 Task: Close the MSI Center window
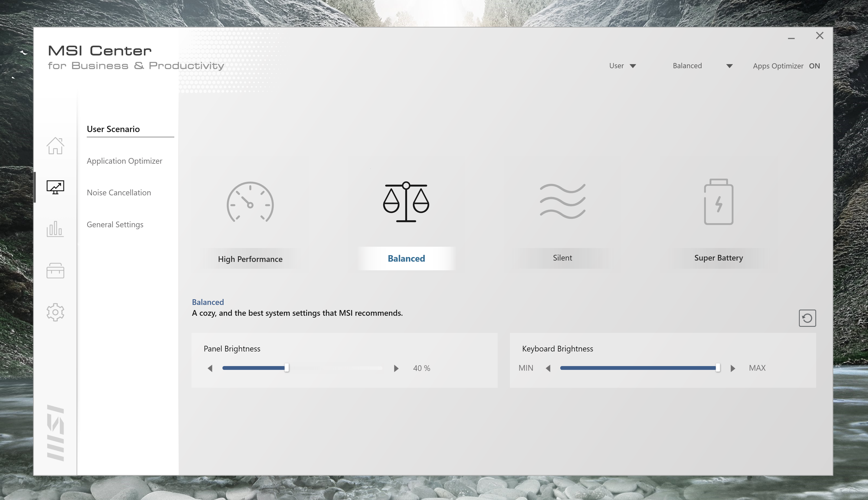pos(820,36)
